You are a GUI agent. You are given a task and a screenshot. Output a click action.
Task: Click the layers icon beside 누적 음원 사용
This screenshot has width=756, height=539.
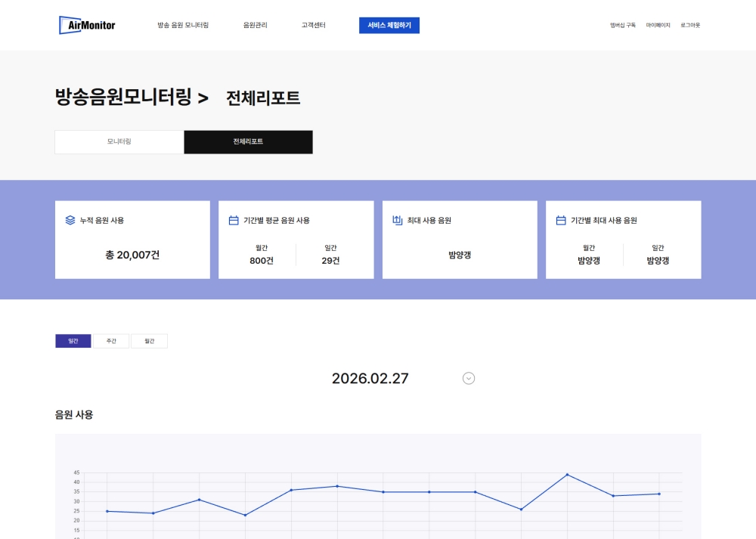pos(70,221)
